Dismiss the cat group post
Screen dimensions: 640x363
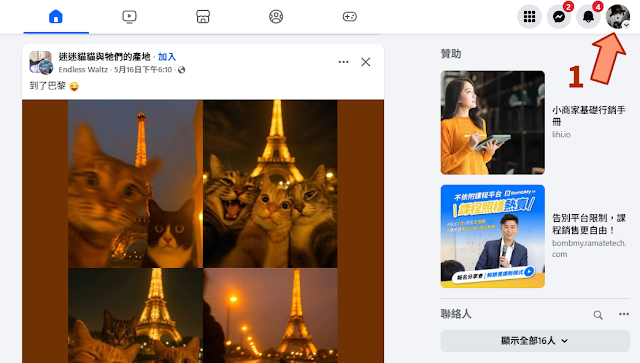click(366, 62)
